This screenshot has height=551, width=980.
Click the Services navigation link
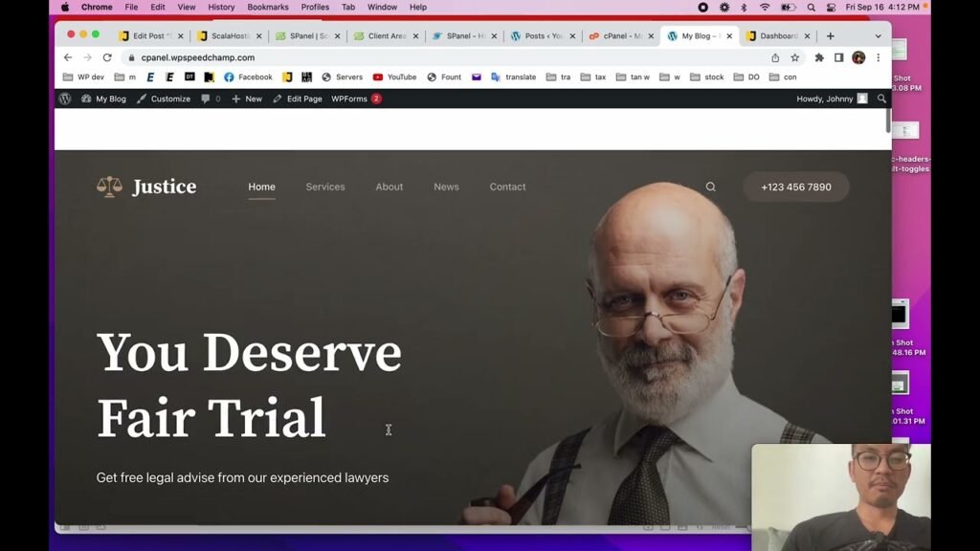tap(325, 187)
